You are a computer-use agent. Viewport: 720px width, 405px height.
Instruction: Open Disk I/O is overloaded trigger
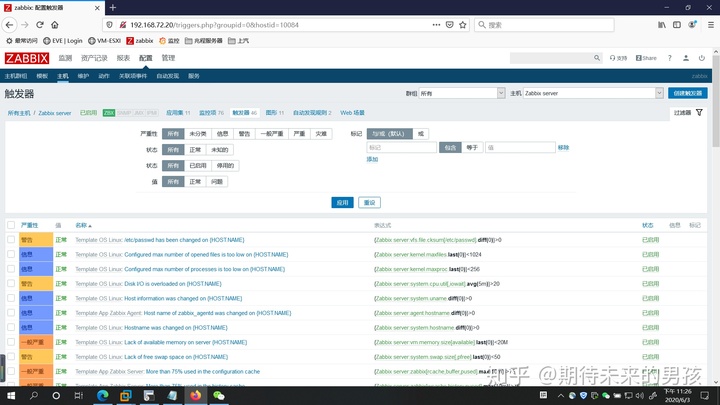pyautogui.click(x=173, y=284)
